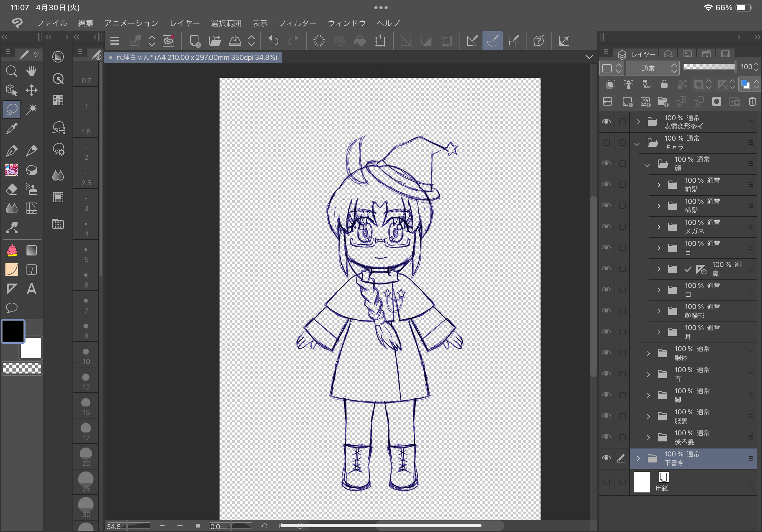Expand the 前髪 layer folder
Image resolution: width=762 pixels, height=532 pixels.
659,185
